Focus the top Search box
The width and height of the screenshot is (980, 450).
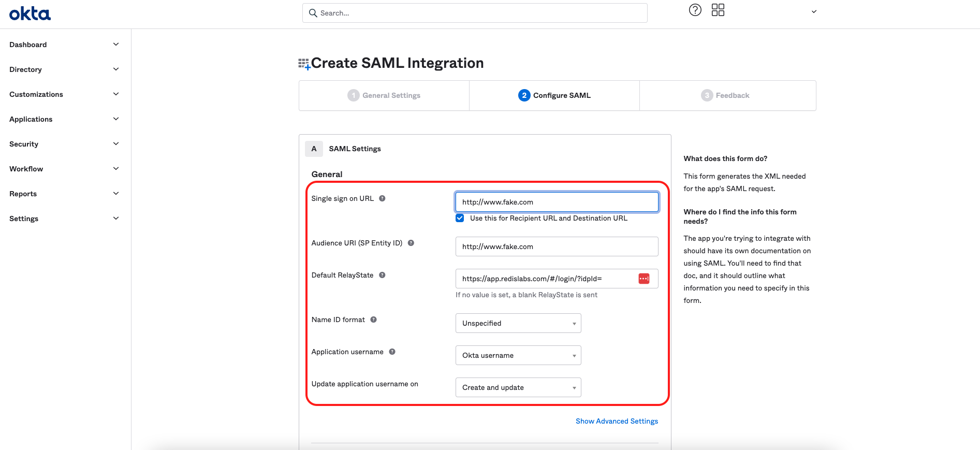pos(475,13)
